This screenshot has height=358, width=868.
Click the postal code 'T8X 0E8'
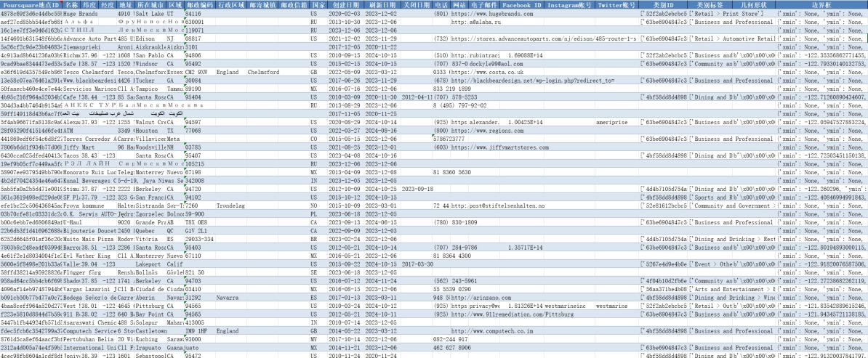pyautogui.click(x=196, y=222)
